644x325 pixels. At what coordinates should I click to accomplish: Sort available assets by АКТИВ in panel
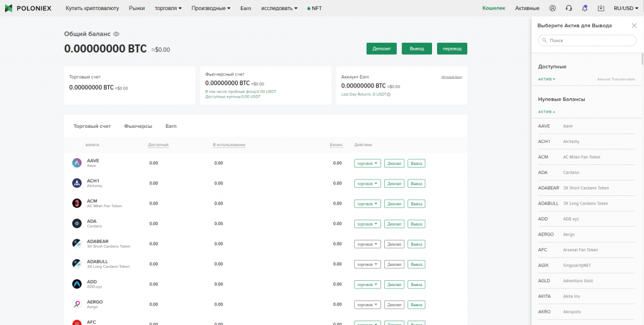tap(547, 79)
